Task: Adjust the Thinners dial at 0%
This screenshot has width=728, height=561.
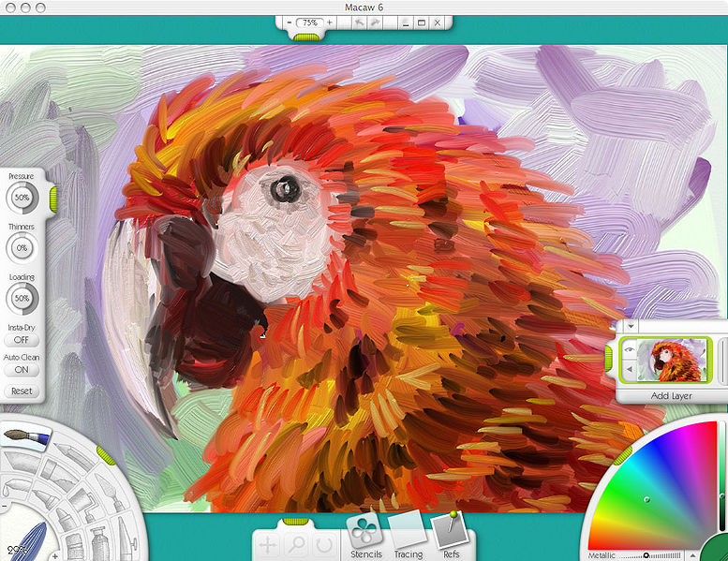Action: click(22, 248)
